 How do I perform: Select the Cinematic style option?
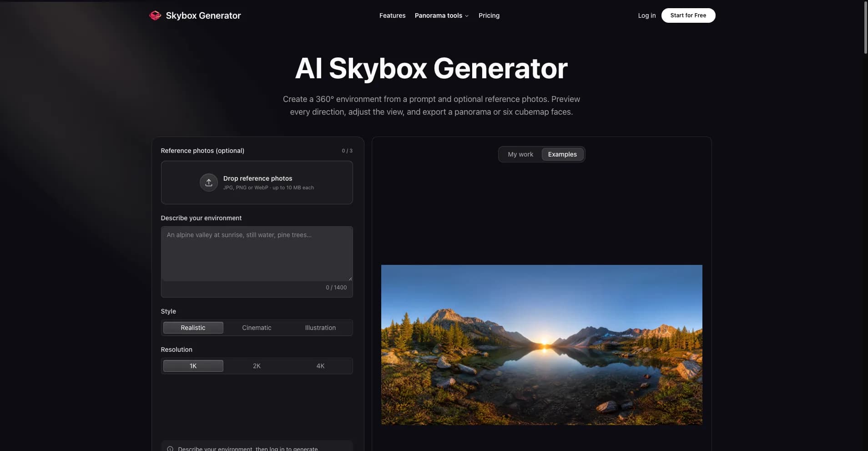pyautogui.click(x=257, y=328)
